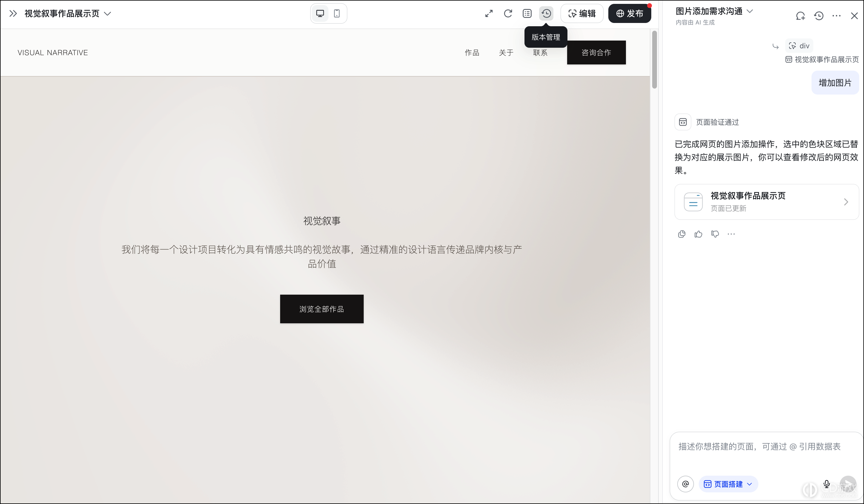Switch to desktop preview mode

(x=320, y=14)
